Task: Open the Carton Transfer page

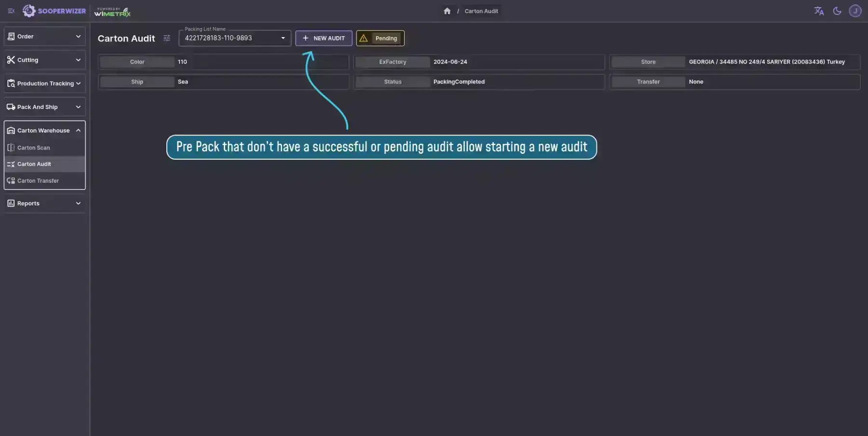Action: pyautogui.click(x=45, y=181)
